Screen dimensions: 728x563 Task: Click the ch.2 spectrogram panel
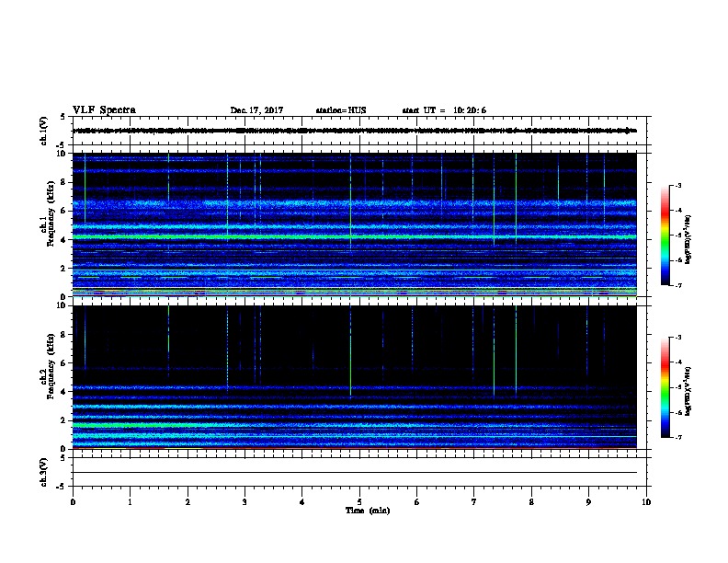pyautogui.click(x=355, y=377)
